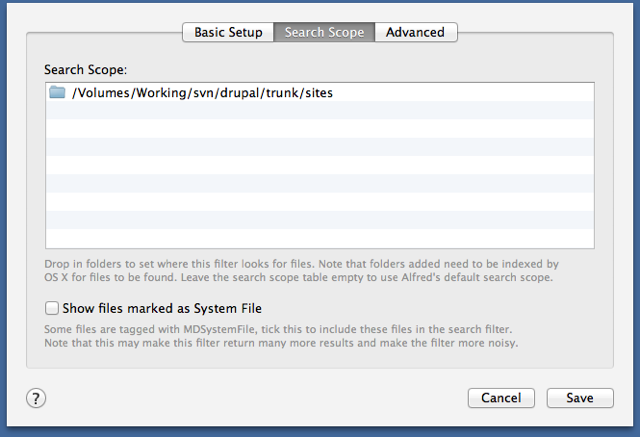Select the /Volumes/Working/svn/drupal/trunk/sites entry
The width and height of the screenshot is (640, 437).
coord(320,92)
